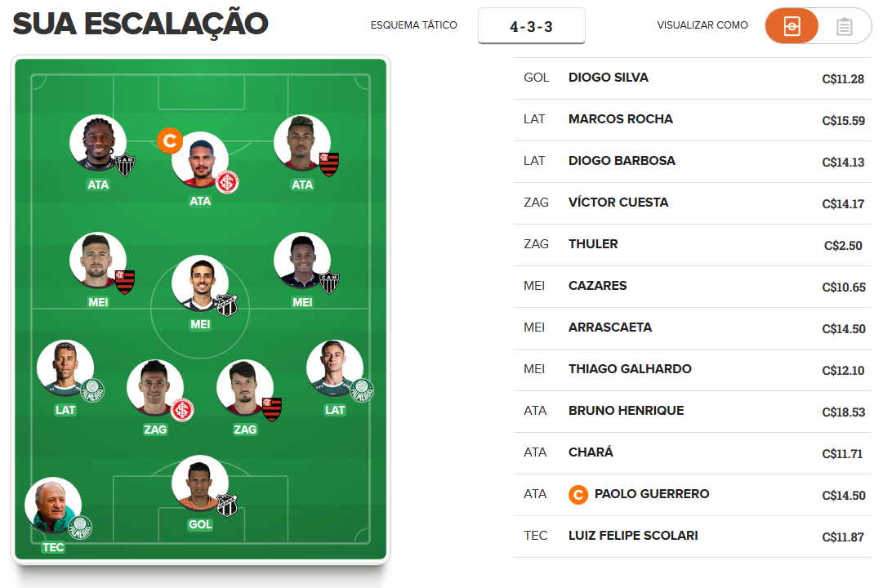The height and width of the screenshot is (588, 892).
Task: Click Luiz Felipe Scolari coach row
Action: pos(693,537)
